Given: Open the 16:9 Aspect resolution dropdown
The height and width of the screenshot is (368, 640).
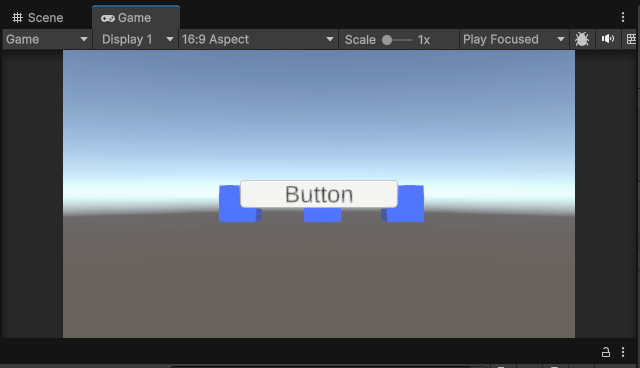Looking at the screenshot, I should [258, 40].
